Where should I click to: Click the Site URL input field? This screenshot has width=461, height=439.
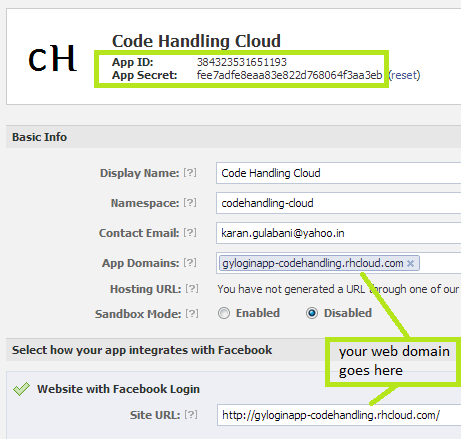[x=339, y=415]
